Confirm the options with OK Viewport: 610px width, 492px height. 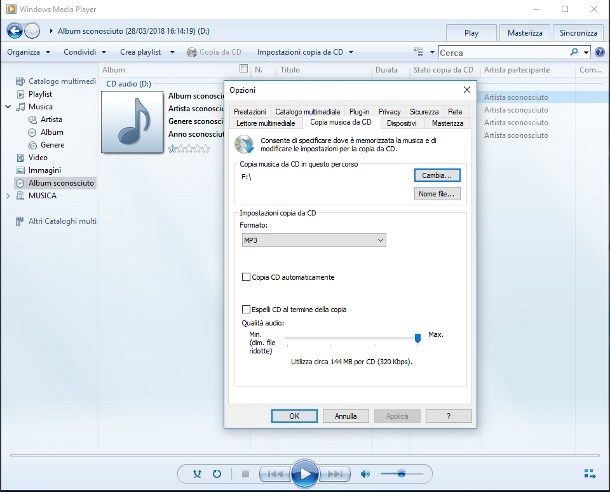click(x=294, y=416)
